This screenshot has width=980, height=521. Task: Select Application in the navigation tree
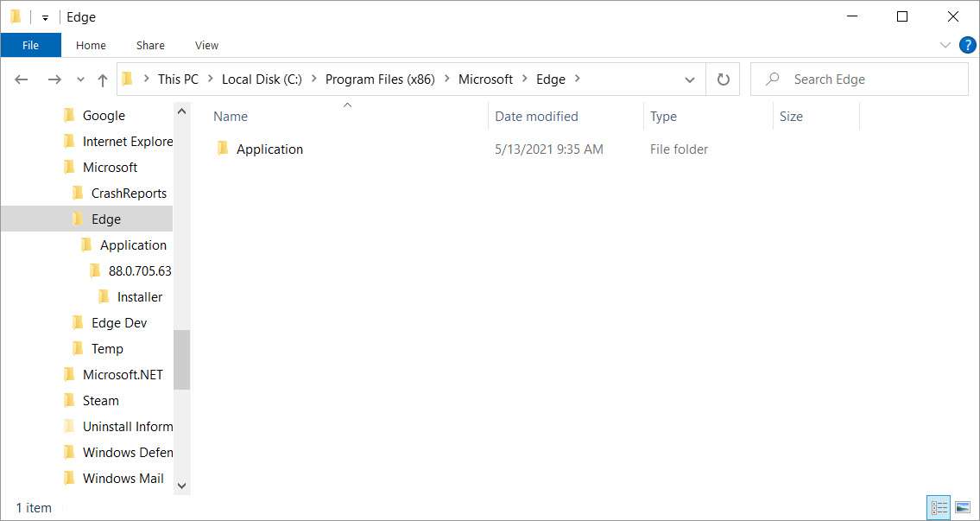click(x=133, y=245)
